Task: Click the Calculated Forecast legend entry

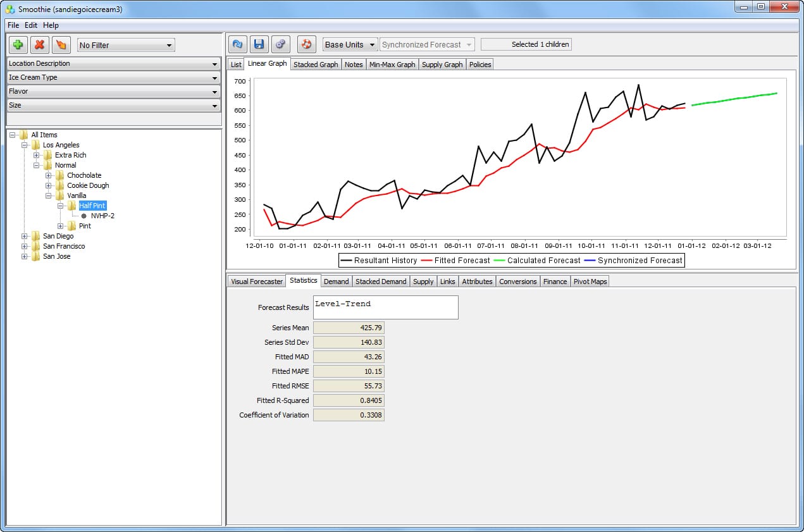Action: coord(537,260)
